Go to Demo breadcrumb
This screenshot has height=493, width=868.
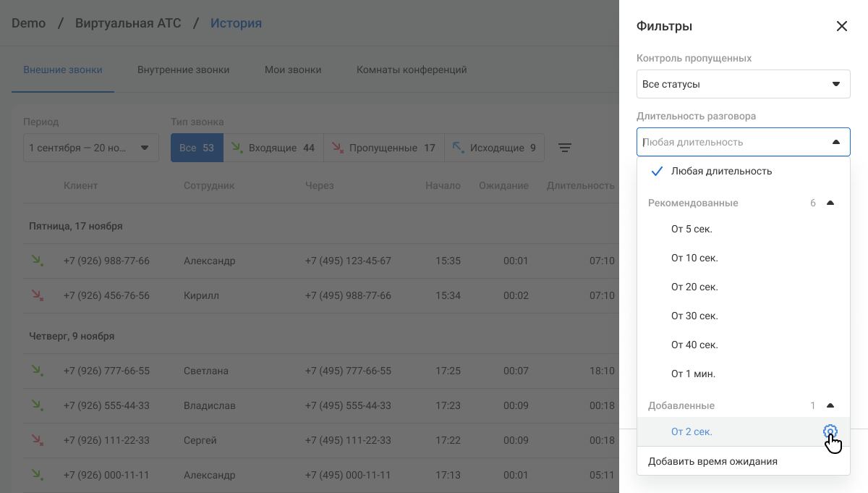click(x=29, y=23)
